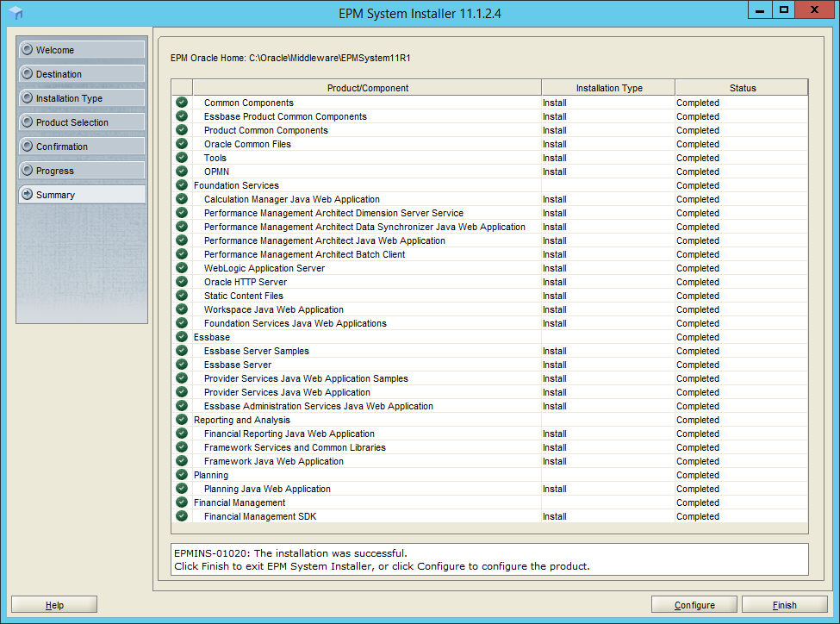Minimize the EPM System Installer window
This screenshot has height=624, width=840.
[760, 10]
